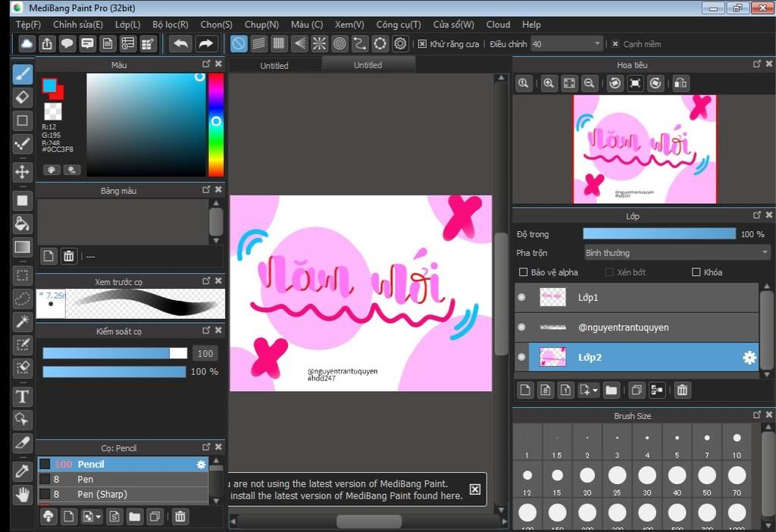Zoom in using the navigator magnifier plus
This screenshot has height=532, width=776.
pos(549,83)
